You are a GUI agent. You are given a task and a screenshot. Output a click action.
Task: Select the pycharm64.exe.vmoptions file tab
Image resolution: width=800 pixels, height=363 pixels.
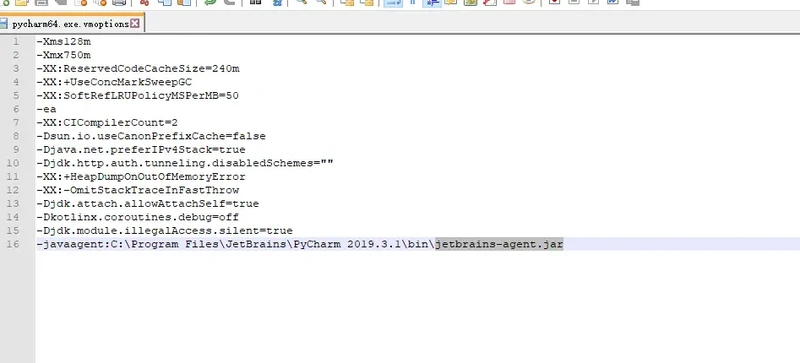pyautogui.click(x=71, y=23)
